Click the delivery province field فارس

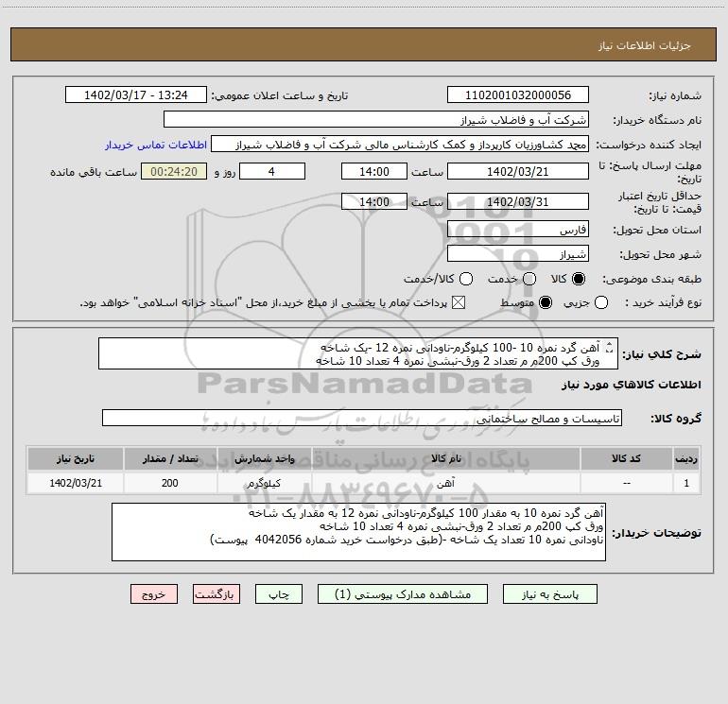pos(518,229)
